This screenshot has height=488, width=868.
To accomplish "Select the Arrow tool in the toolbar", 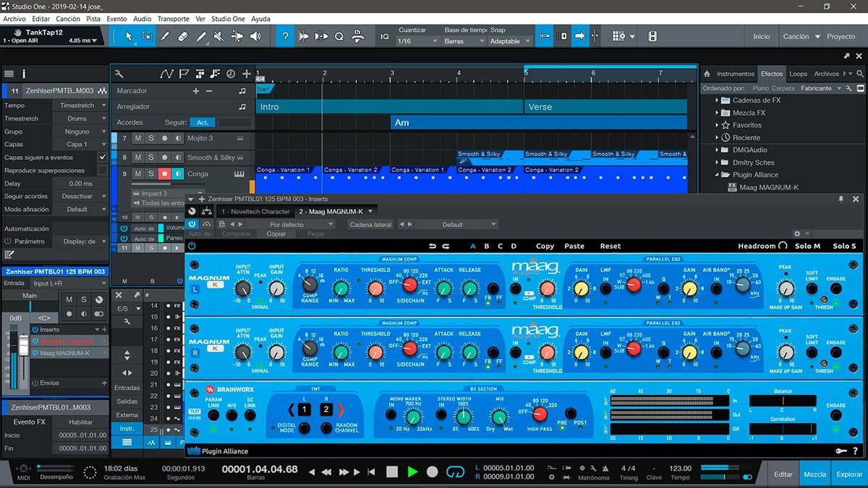I will tap(129, 36).
